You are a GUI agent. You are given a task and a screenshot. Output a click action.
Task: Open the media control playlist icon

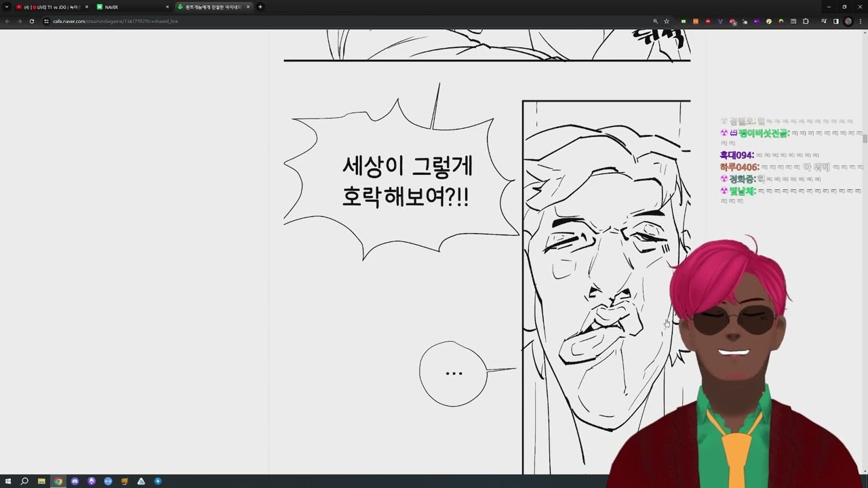824,21
